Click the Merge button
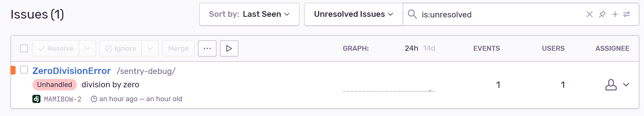 [x=178, y=48]
